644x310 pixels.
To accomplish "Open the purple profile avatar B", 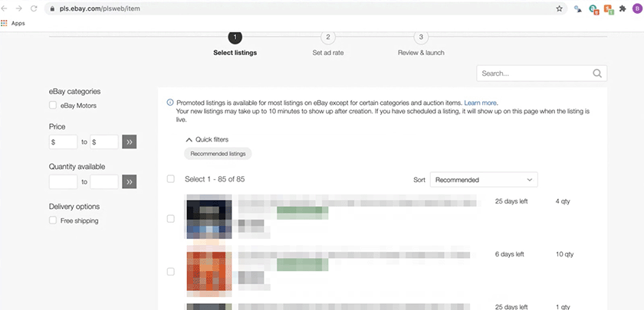I will tap(636, 8).
